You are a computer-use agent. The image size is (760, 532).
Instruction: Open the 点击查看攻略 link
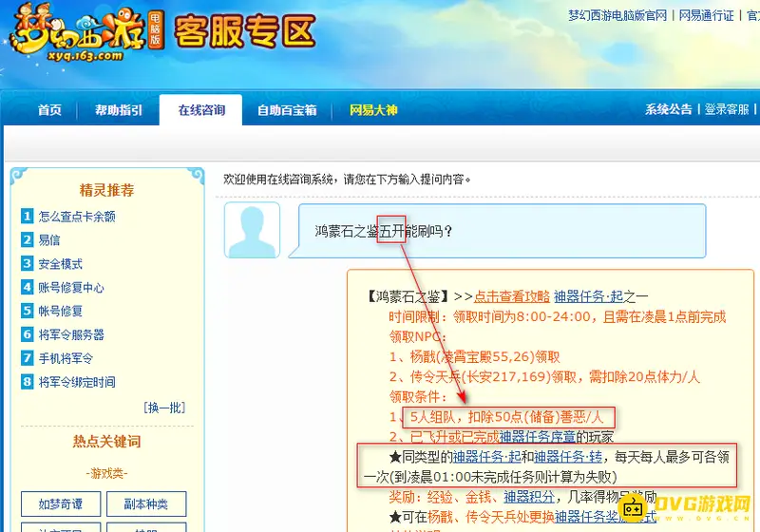(511, 296)
